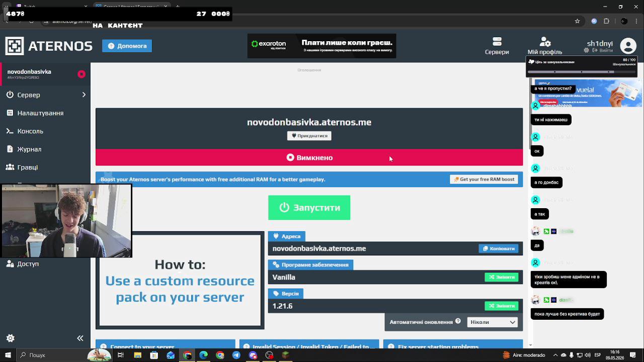Open the Автоматичні оновлення dropdown
Screen dimensions: 644x362
coord(492,322)
